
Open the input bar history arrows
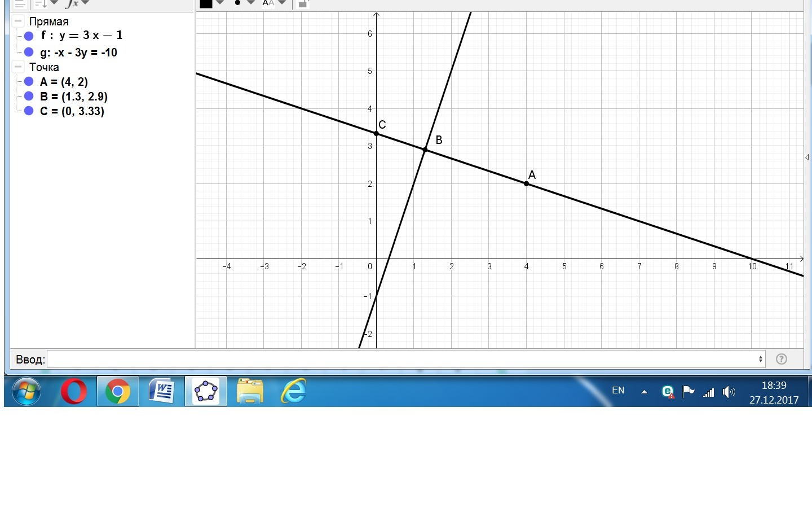click(761, 359)
